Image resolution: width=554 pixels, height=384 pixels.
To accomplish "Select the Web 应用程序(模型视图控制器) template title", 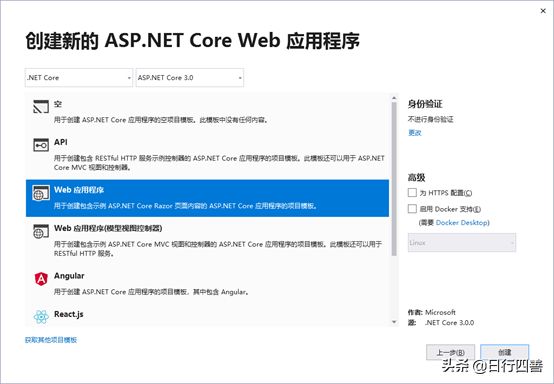I will point(108,228).
